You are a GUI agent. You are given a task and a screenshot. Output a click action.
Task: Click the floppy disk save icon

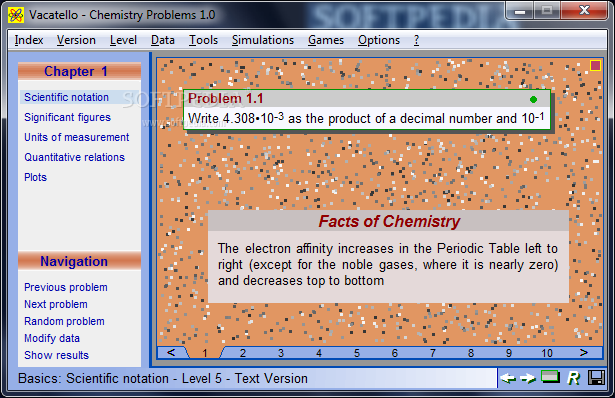(596, 378)
